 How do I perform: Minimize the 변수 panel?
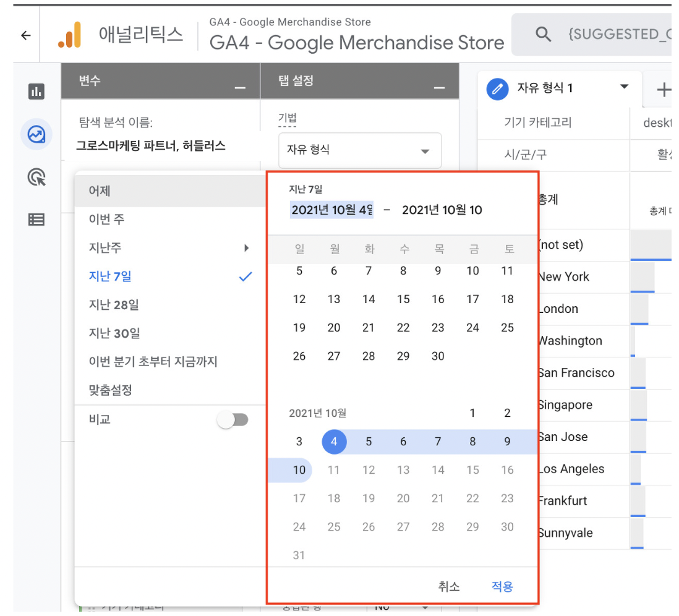(240, 88)
